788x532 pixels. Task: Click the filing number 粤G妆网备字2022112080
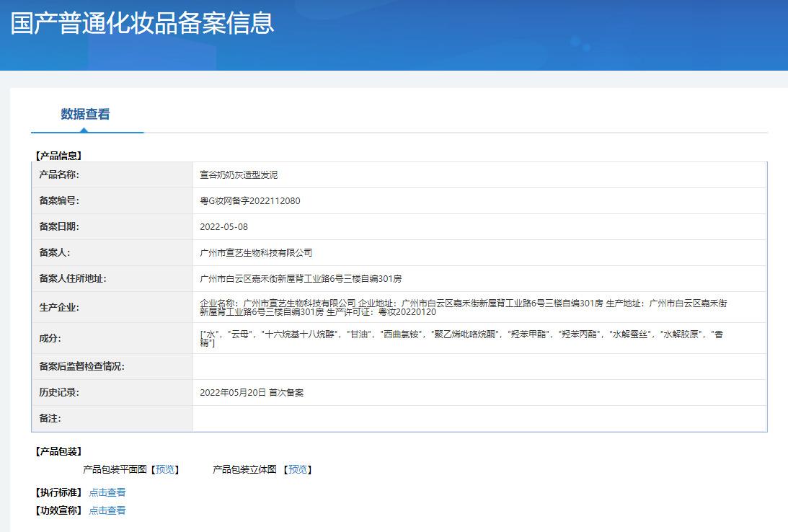249,201
